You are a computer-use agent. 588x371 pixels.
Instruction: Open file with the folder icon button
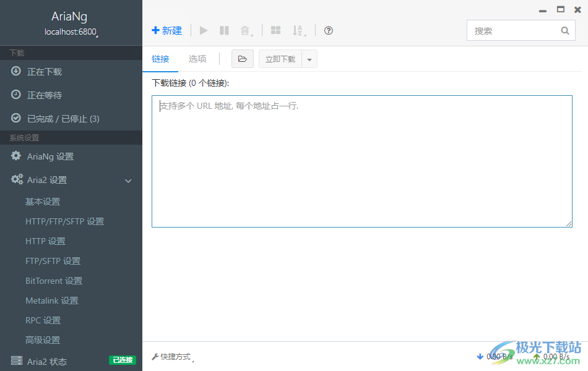[243, 59]
